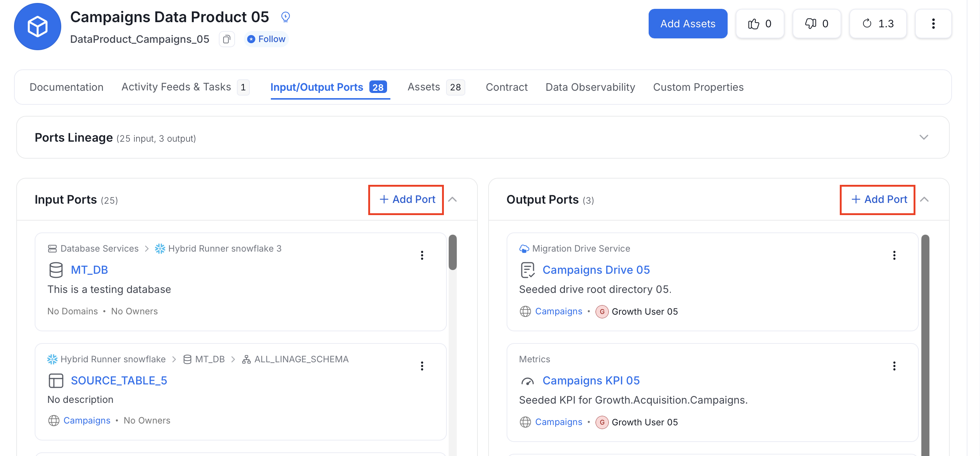
Task: Click 'Seeded drive root directory 05.' text
Action: coord(595,289)
